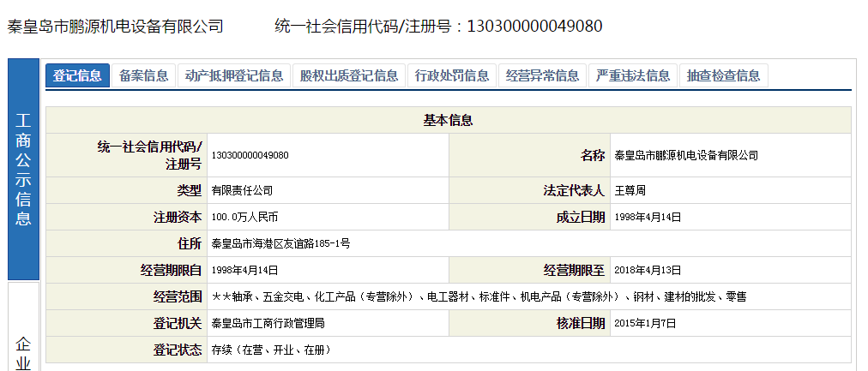
Task: Click the company name heading at page top
Action: (115, 26)
